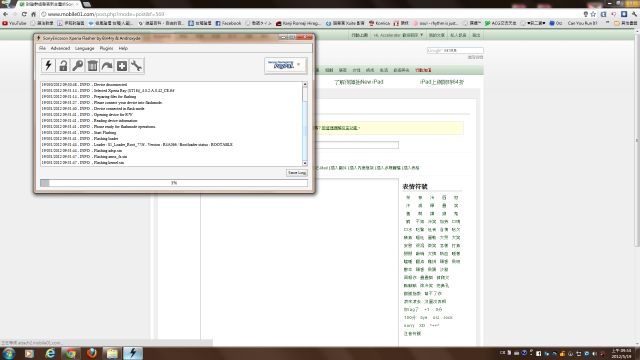640x360 pixels.
Task: Click the log panel scroll down arrow
Action: [305, 163]
